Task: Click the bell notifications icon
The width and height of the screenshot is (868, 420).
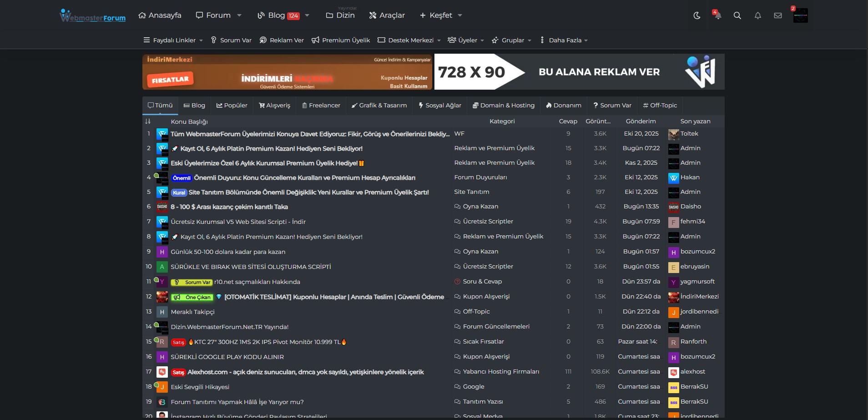Action: point(757,15)
